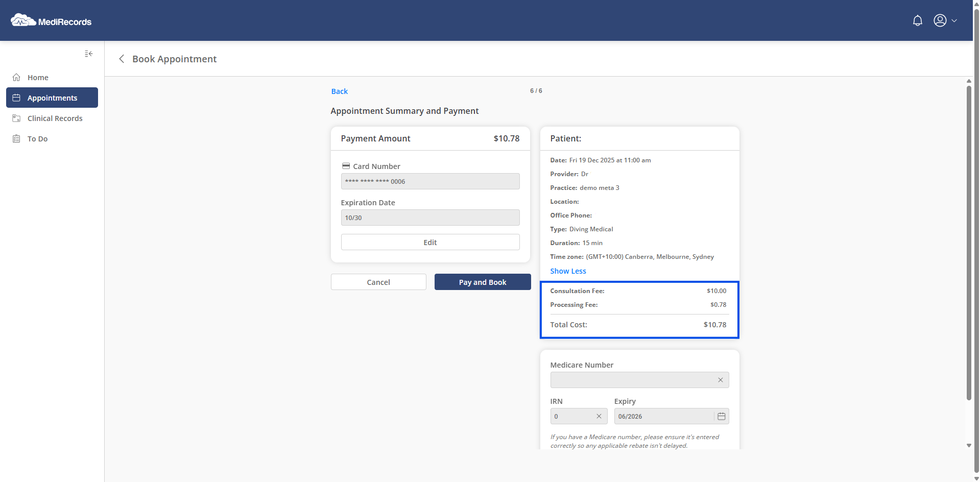Click the Appointments calendar icon

point(16,98)
